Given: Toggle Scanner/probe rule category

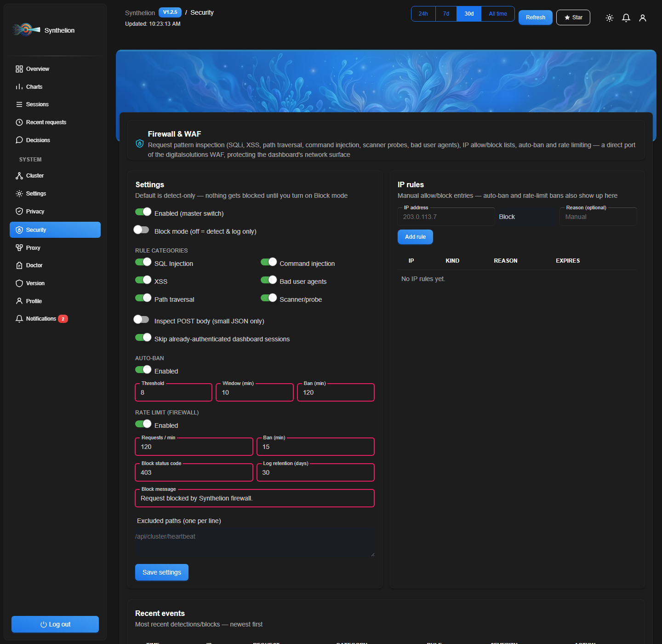Looking at the screenshot, I should 269,298.
